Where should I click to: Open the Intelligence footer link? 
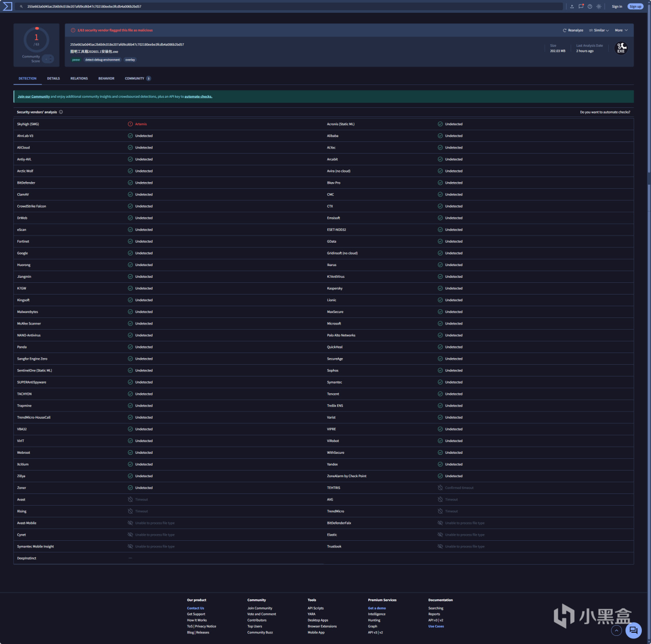click(377, 614)
